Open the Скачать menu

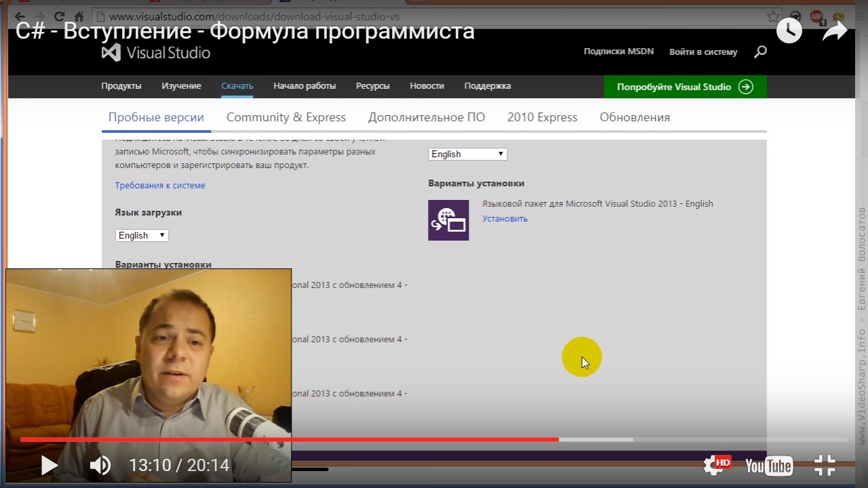tap(237, 86)
